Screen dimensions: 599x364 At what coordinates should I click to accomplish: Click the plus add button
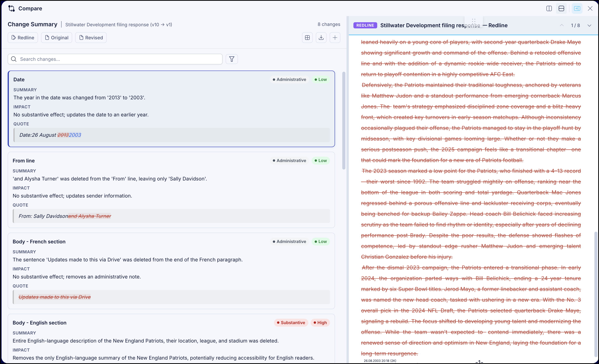[335, 38]
